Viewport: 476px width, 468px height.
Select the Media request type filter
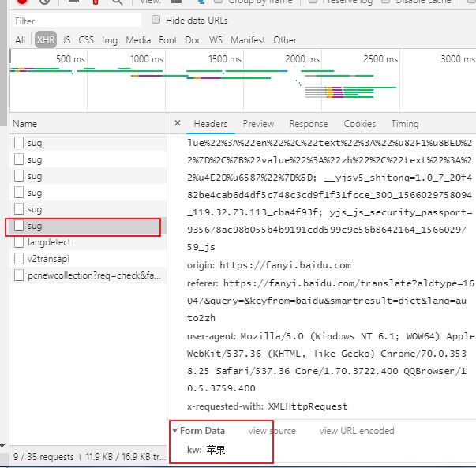tap(138, 39)
